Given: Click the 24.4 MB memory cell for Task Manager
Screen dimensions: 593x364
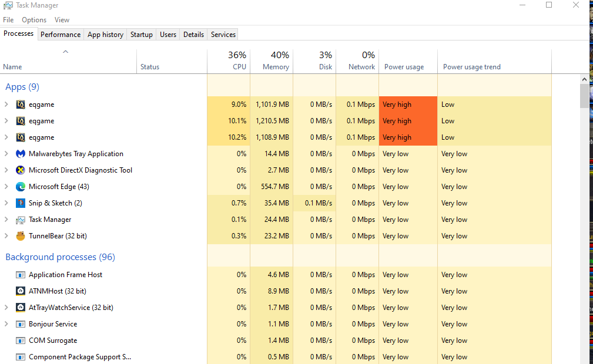Looking at the screenshot, I should click(x=272, y=220).
